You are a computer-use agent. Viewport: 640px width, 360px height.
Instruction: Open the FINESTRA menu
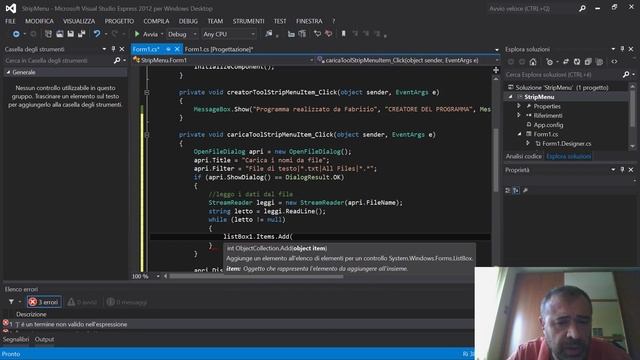pyautogui.click(x=309, y=21)
